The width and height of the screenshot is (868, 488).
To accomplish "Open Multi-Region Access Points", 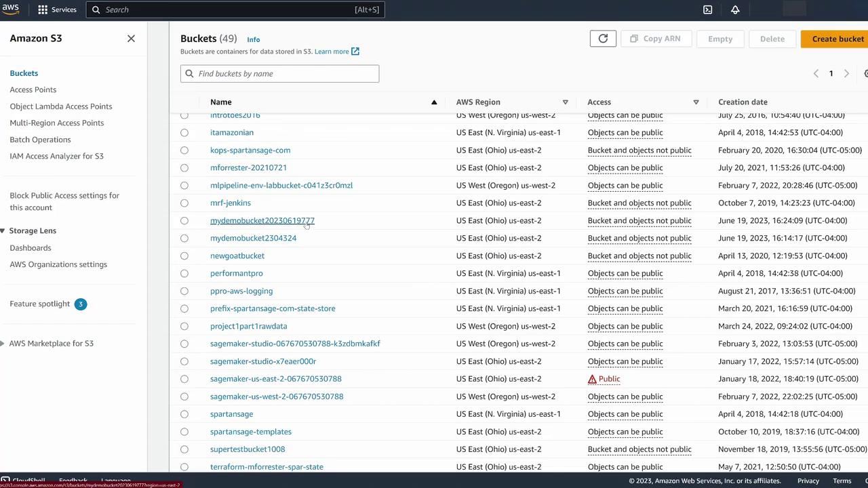I will point(57,123).
